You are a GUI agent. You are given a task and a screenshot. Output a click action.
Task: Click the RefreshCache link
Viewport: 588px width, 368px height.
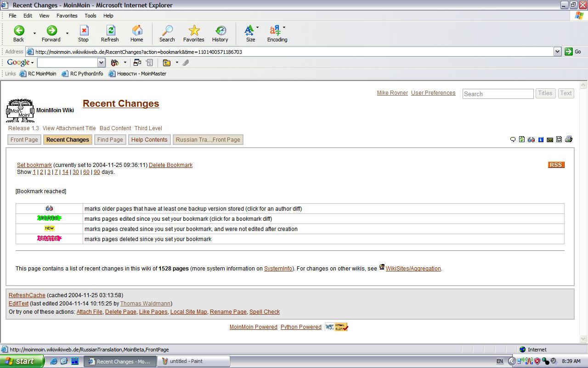27,295
